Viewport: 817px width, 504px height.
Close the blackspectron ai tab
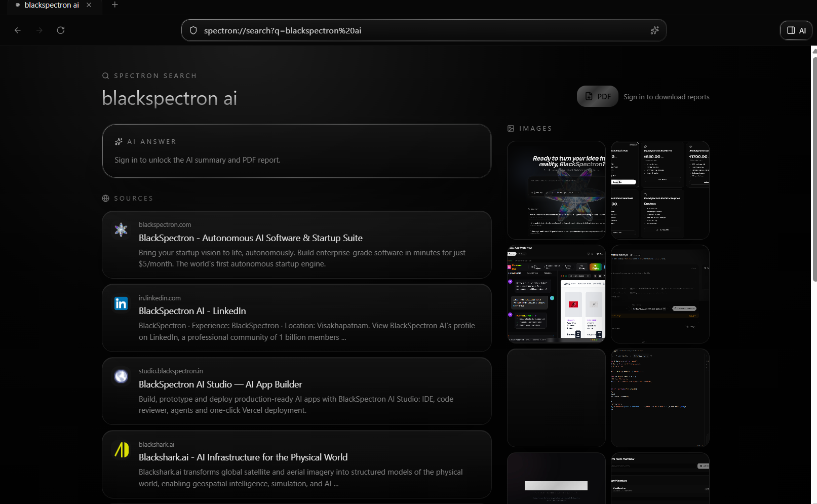click(89, 5)
